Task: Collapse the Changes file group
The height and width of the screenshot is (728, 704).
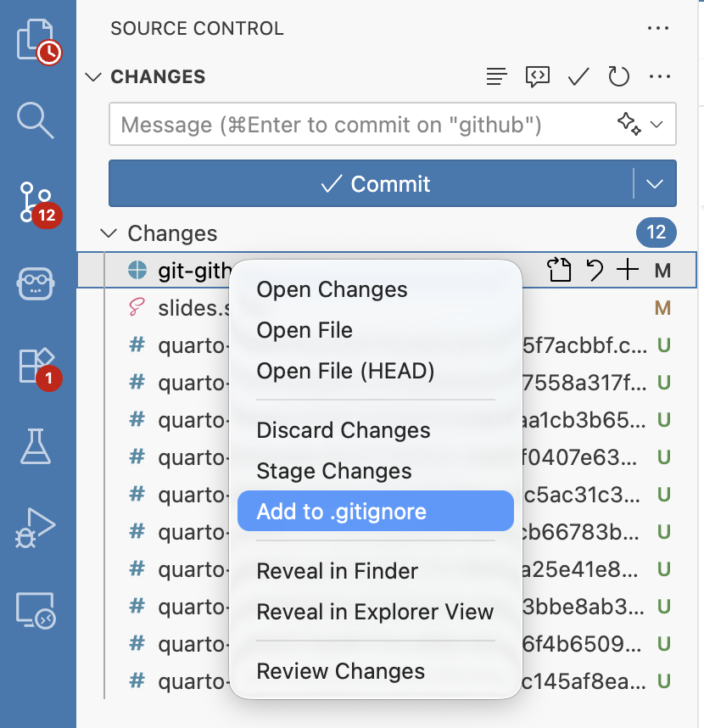Action: (109, 233)
